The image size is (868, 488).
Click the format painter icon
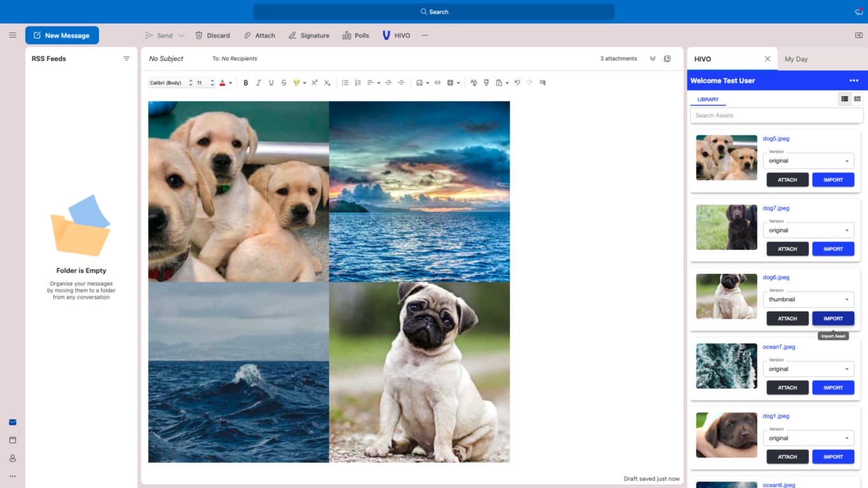click(486, 83)
